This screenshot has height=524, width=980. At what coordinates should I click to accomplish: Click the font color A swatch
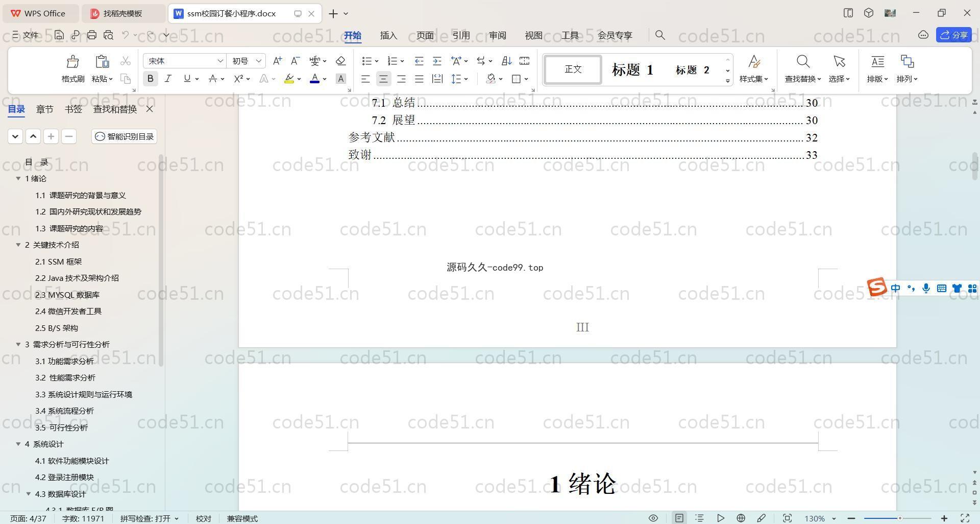tap(314, 79)
